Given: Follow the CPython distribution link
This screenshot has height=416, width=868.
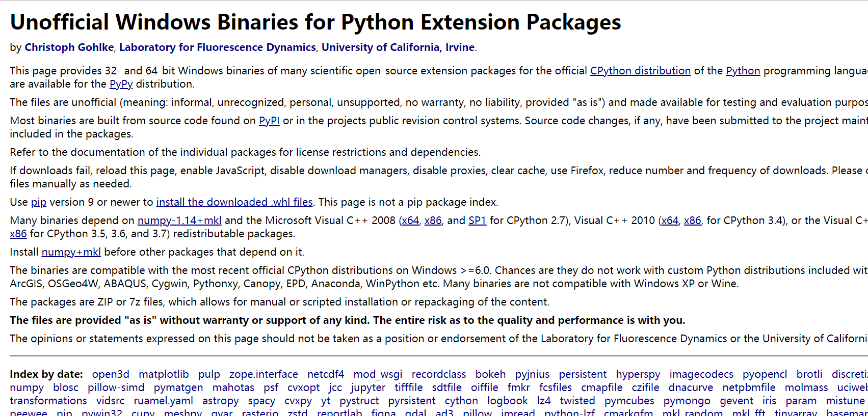Looking at the screenshot, I should coord(640,71).
